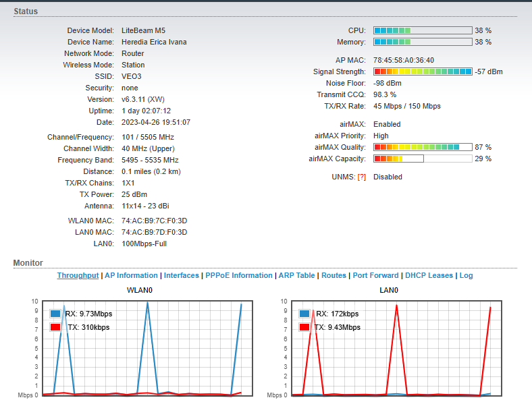Click the Memory usage bar

click(423, 42)
